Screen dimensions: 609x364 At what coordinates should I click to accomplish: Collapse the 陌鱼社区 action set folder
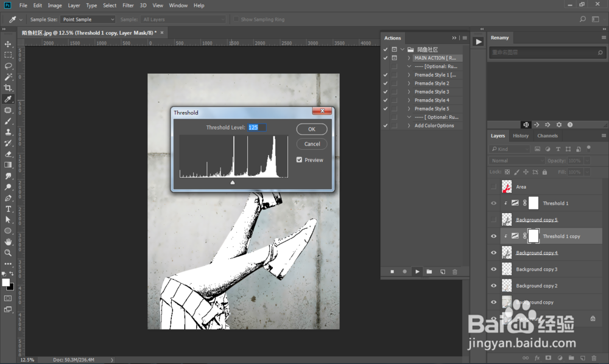[403, 49]
